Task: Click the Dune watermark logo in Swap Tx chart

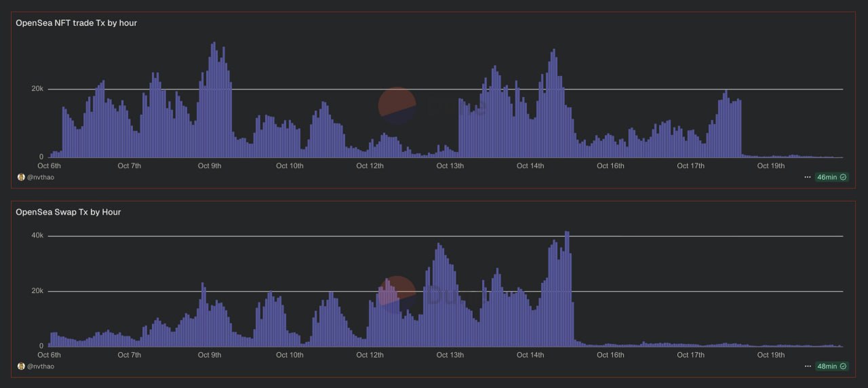Action: coord(397,292)
